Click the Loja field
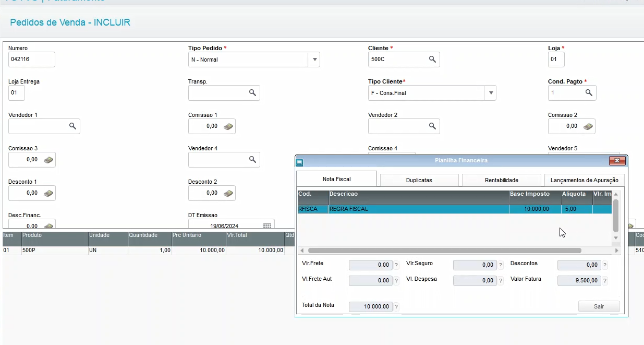Viewport: 644px width, 345px height. (x=556, y=60)
